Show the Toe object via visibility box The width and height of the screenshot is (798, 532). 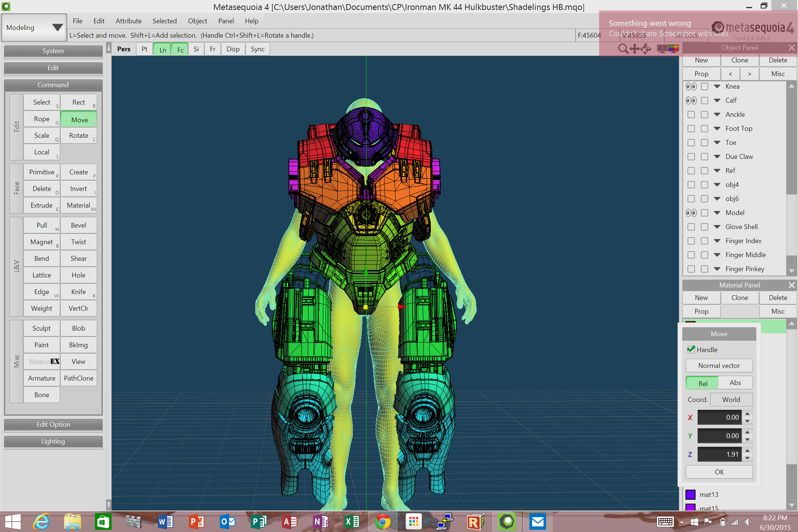[691, 143]
